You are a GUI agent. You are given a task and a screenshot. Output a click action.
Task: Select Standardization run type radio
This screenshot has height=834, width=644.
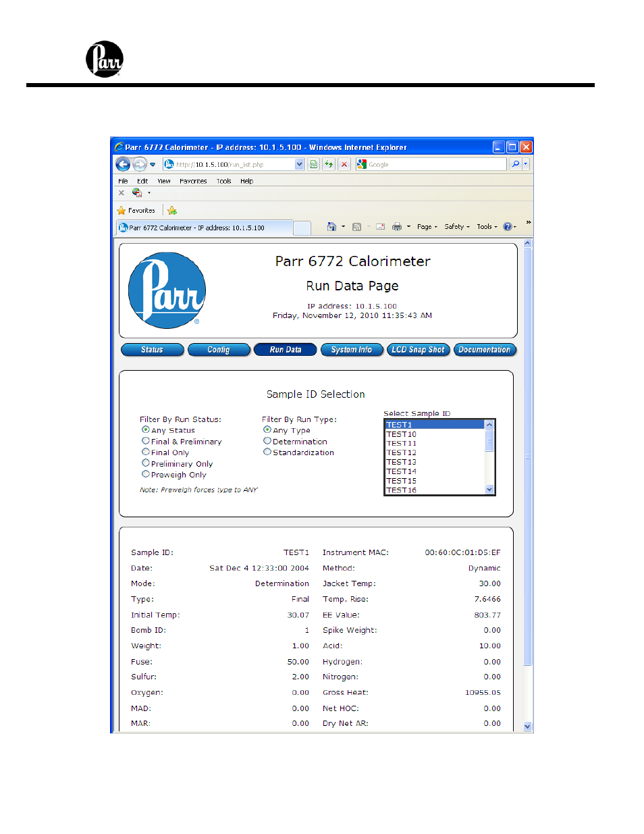tap(267, 452)
